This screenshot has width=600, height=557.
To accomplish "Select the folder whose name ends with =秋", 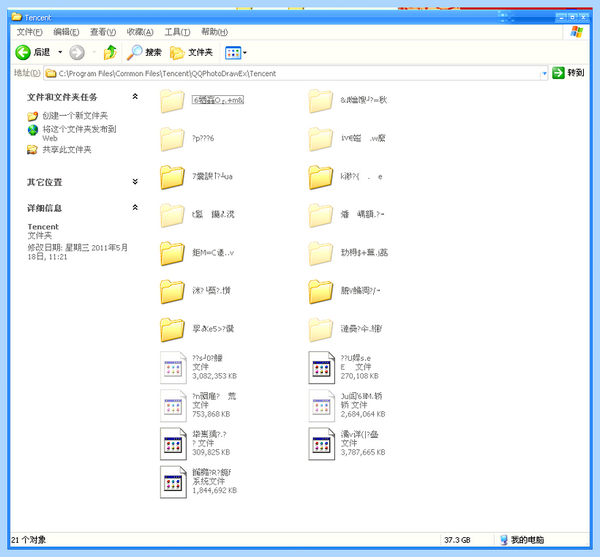I will coord(348,100).
